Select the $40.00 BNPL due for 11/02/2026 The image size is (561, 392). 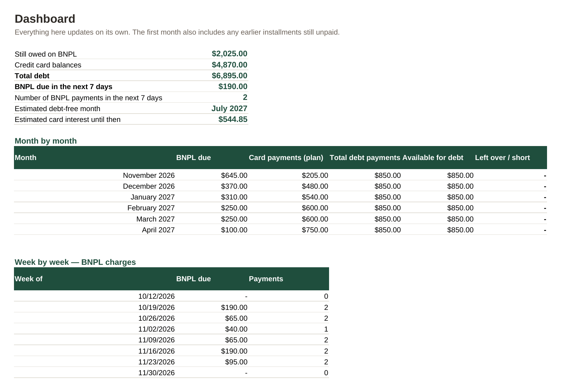pos(236,329)
